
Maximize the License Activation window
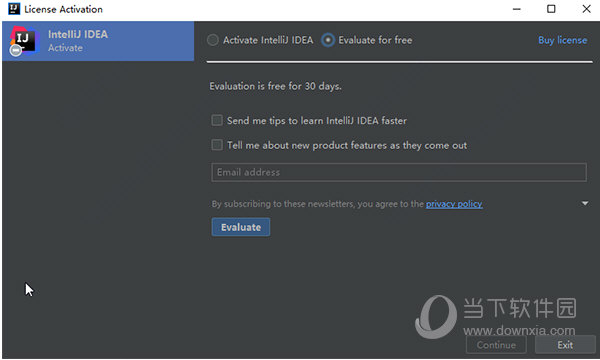pyautogui.click(x=551, y=9)
